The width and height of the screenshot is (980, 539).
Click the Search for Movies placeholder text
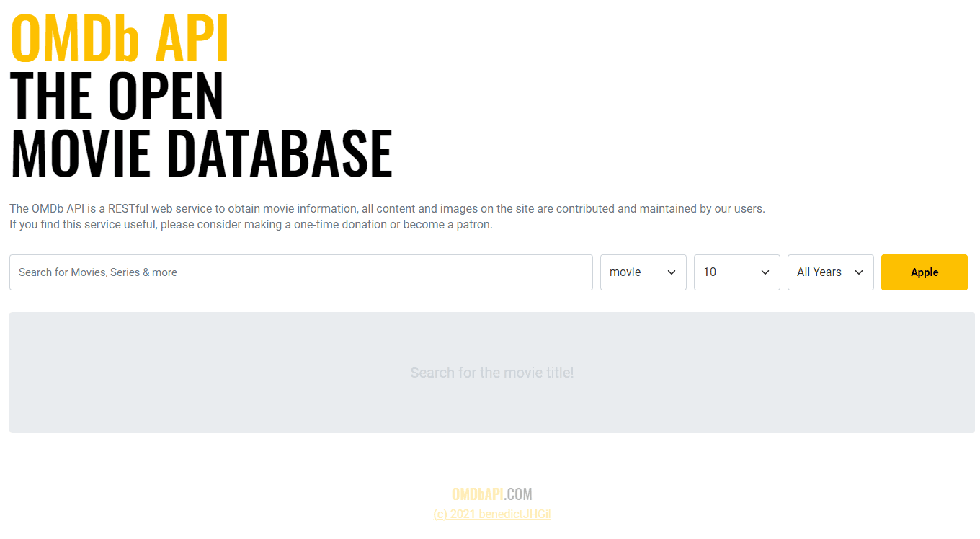point(97,272)
